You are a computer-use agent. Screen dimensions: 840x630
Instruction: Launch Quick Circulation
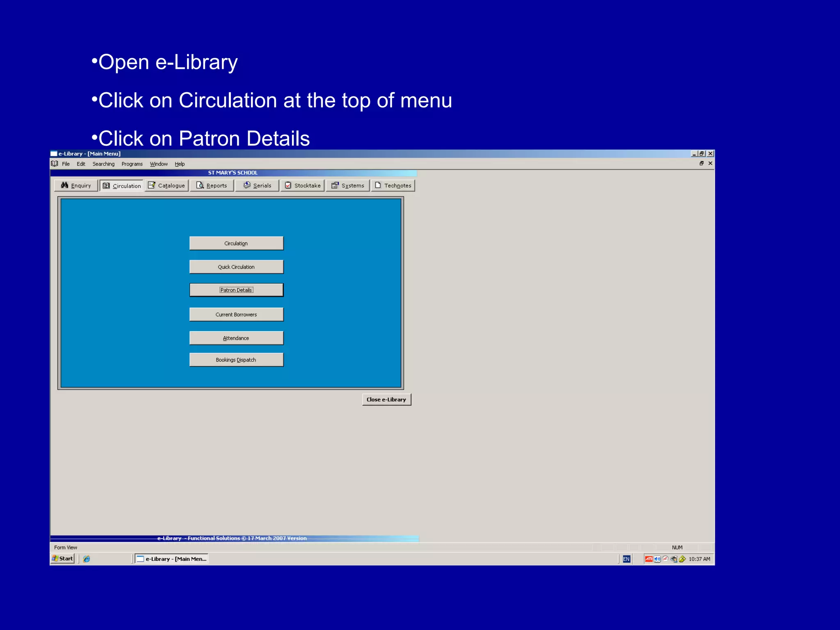[x=236, y=267]
